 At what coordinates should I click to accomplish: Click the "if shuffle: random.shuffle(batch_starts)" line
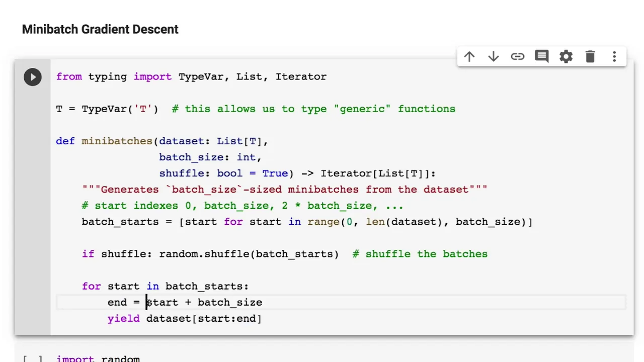(x=210, y=253)
